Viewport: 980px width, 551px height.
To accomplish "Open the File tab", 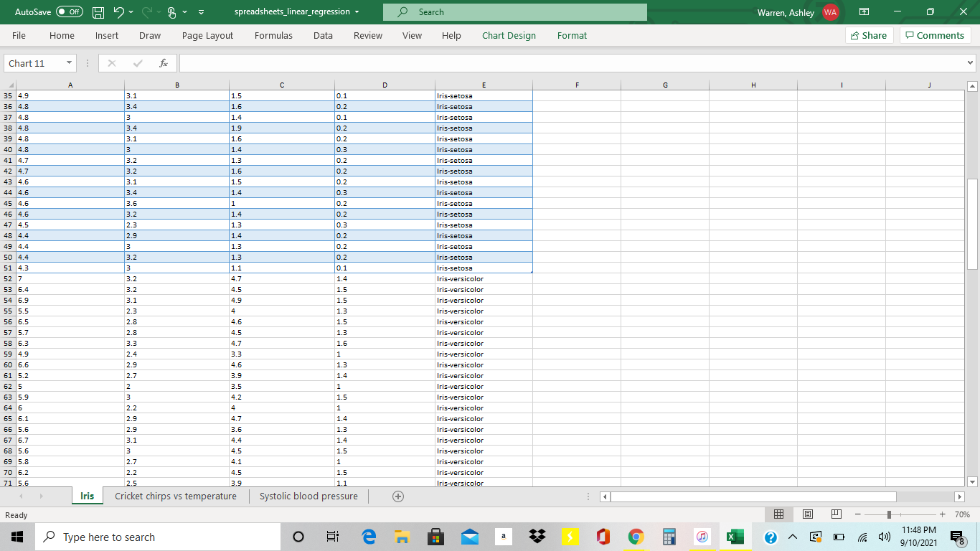I will (x=19, y=35).
